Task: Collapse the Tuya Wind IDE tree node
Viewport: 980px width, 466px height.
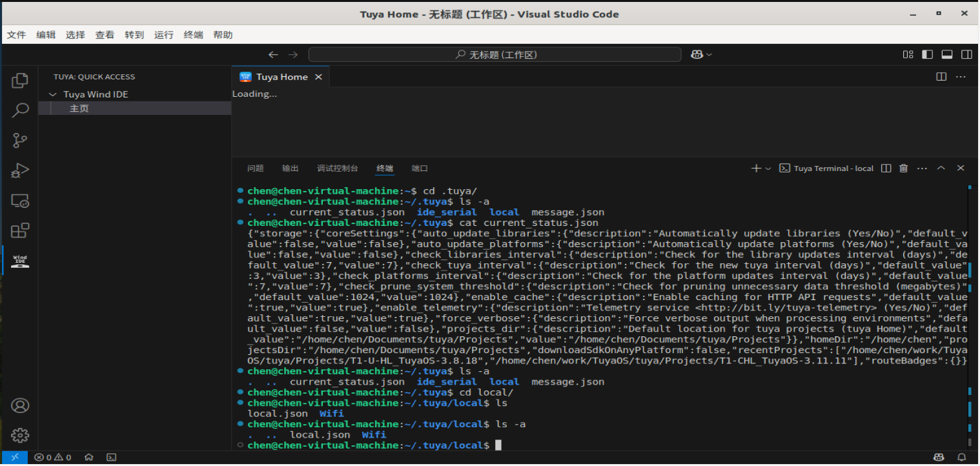Action: [53, 95]
